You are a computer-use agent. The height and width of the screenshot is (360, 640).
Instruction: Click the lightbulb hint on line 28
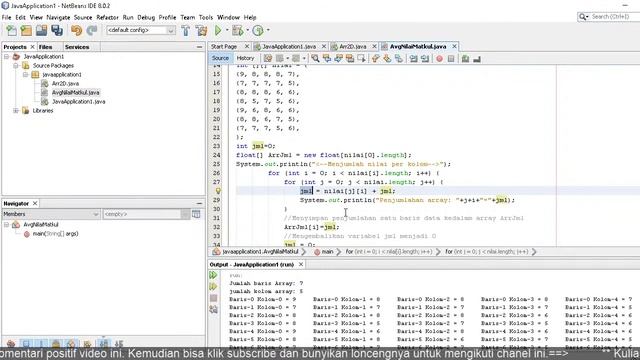pos(218,191)
